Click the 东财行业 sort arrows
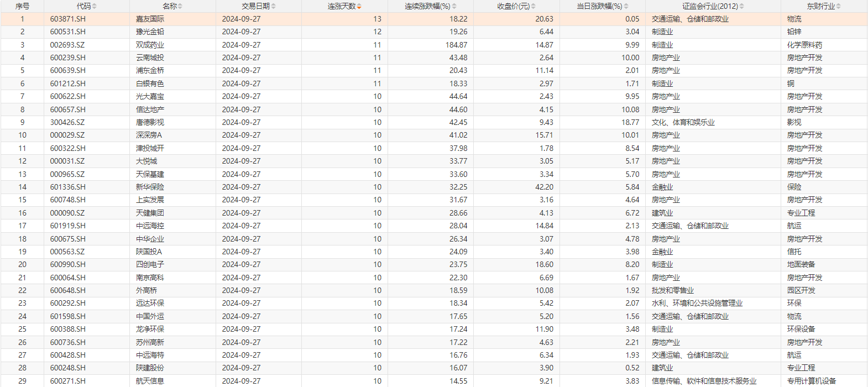 coord(838,6)
